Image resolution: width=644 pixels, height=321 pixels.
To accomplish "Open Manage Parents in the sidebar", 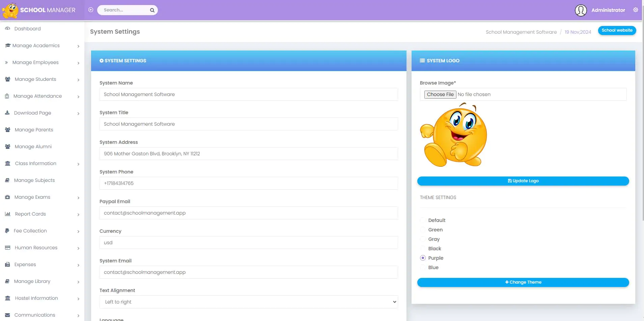I will click(x=34, y=130).
